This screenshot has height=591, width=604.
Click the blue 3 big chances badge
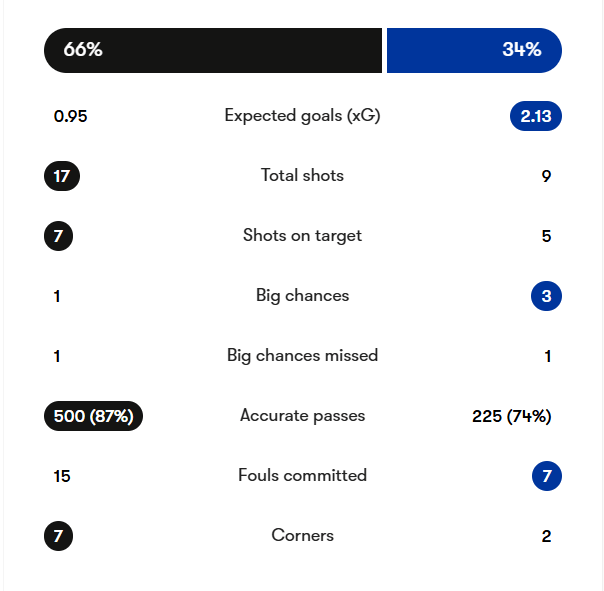pyautogui.click(x=546, y=296)
